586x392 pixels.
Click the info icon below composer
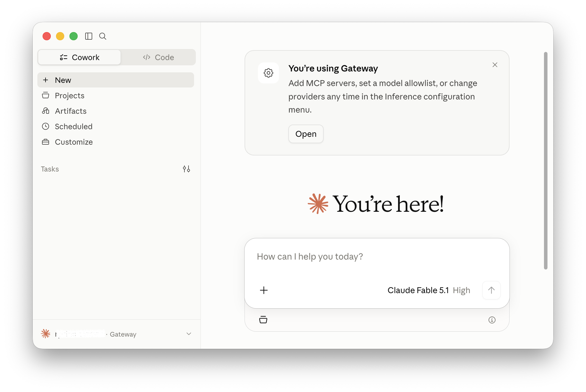(x=492, y=320)
